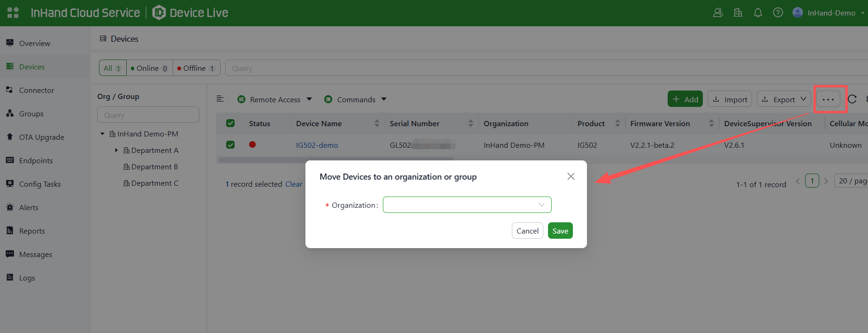Click the Save button in dialog
The height and width of the screenshot is (333, 868).
pos(560,231)
